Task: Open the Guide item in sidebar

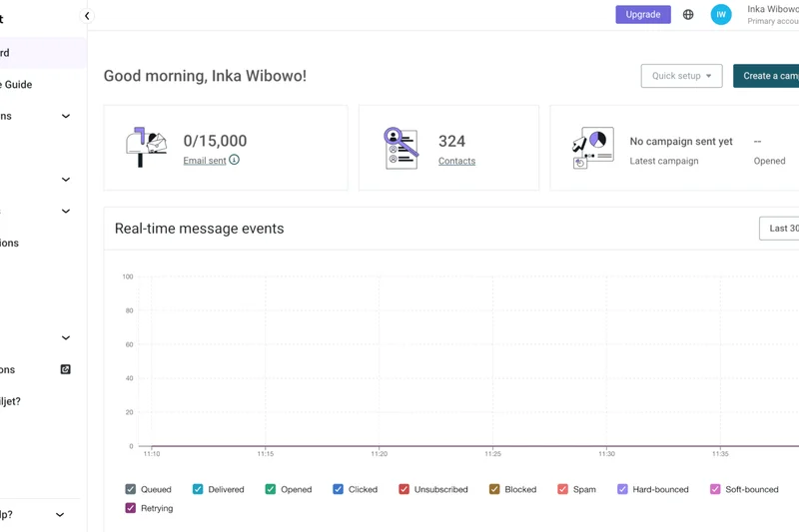Action: pyautogui.click(x=20, y=85)
